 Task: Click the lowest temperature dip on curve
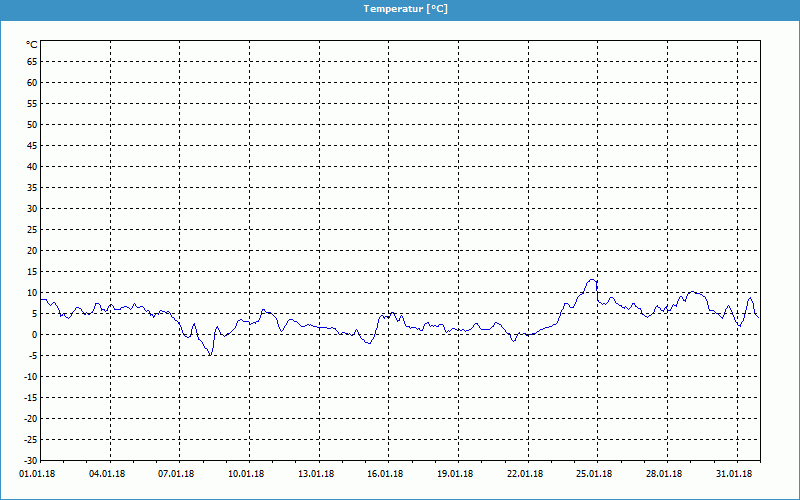(x=210, y=354)
